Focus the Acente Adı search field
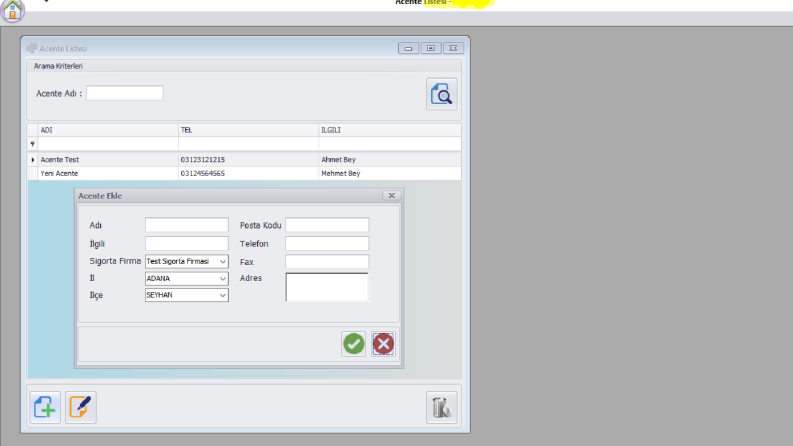The width and height of the screenshot is (793, 446). pos(124,93)
